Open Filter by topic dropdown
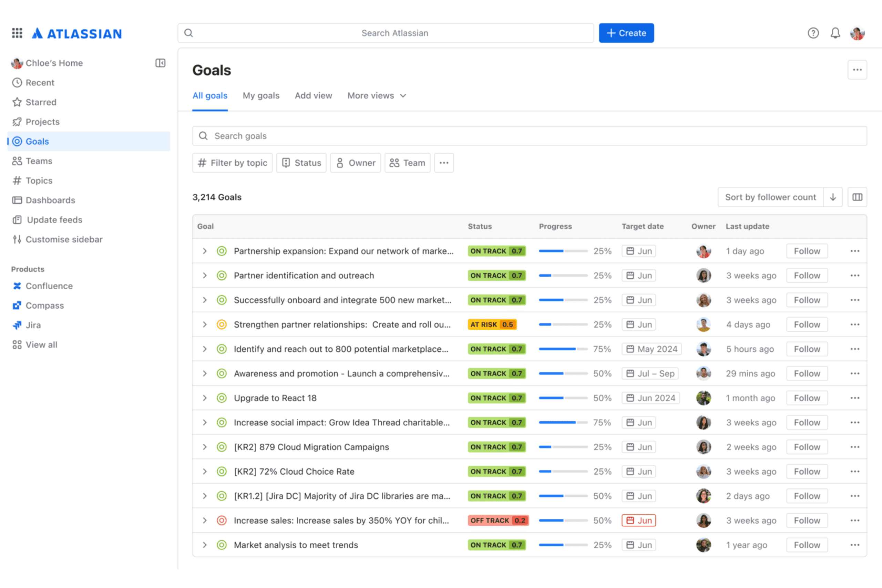The image size is (882, 588). [232, 163]
